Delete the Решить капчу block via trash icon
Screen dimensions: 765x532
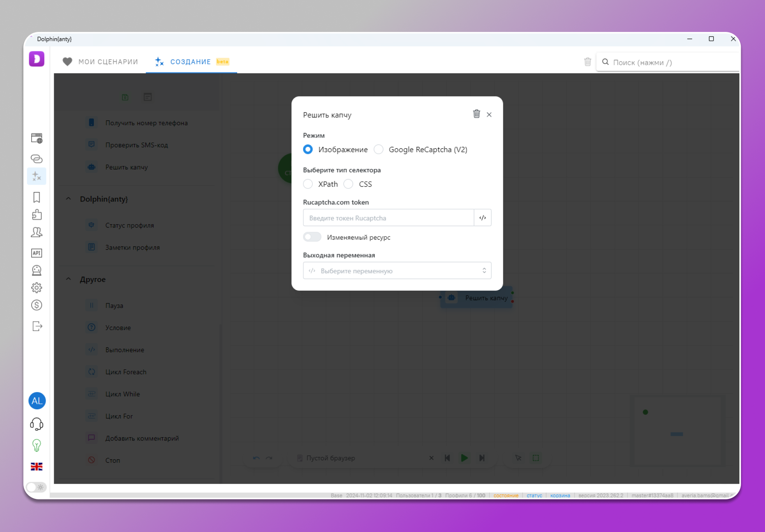point(476,114)
